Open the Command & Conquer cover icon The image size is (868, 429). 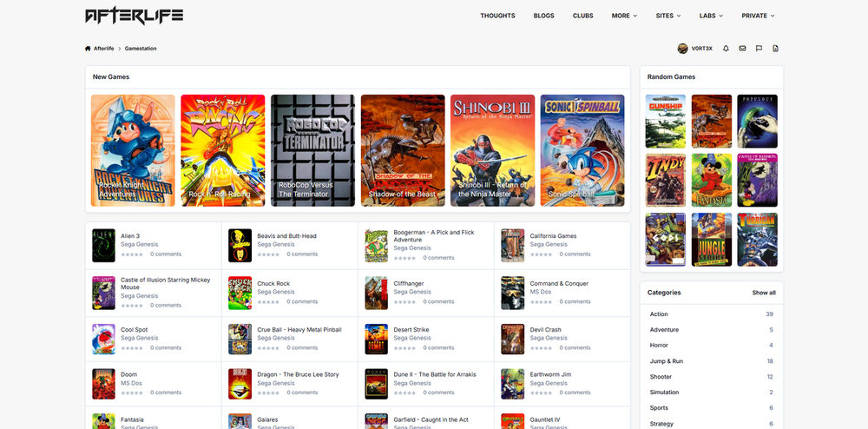513,293
